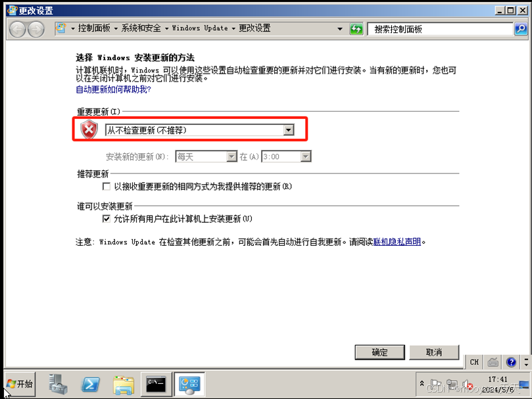This screenshot has width=532, height=399.
Task: Click the search magnifier icon
Action: point(521,29)
